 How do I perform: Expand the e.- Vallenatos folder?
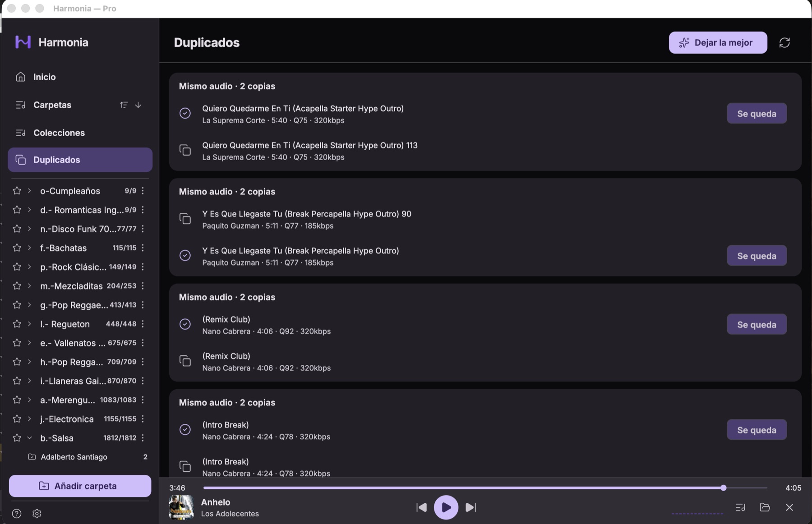pos(30,343)
